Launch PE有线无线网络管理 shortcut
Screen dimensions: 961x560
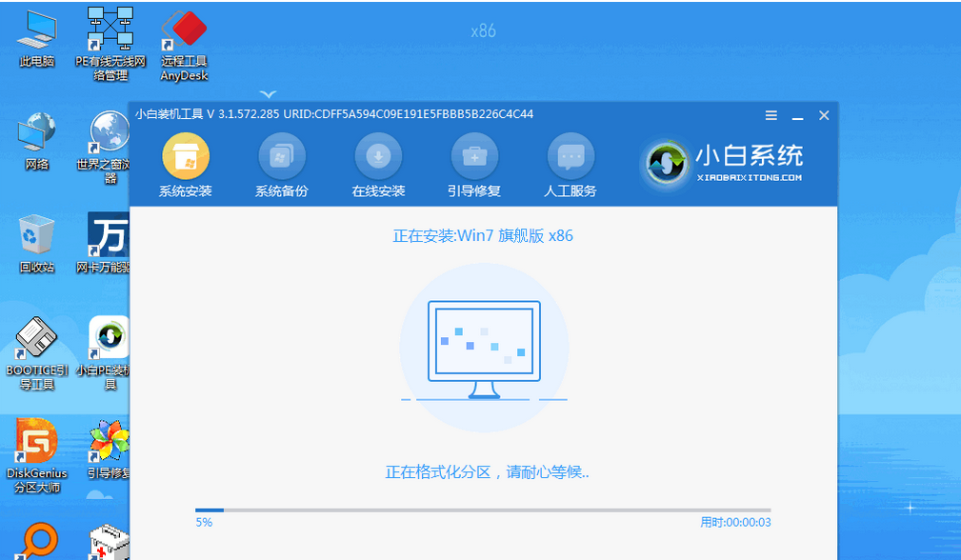point(110,38)
